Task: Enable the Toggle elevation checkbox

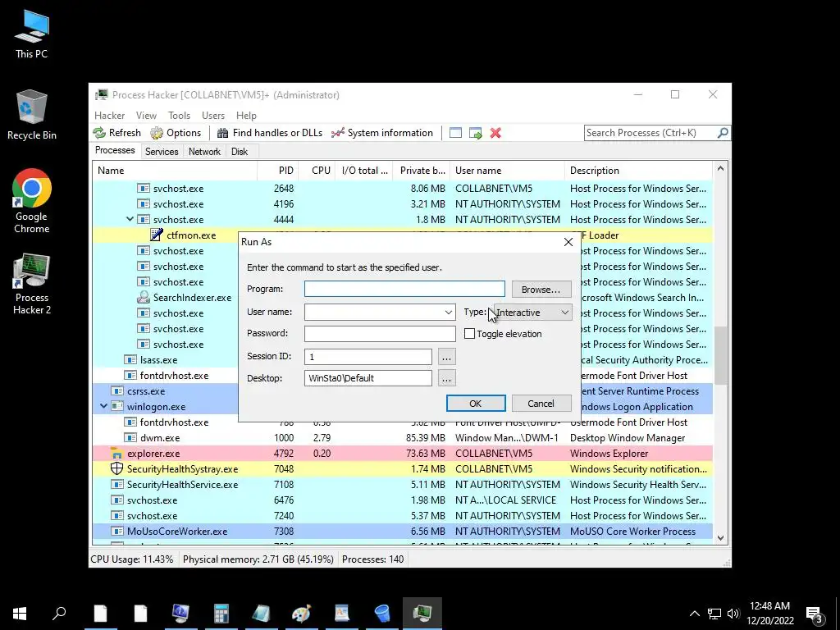Action: pos(469,334)
